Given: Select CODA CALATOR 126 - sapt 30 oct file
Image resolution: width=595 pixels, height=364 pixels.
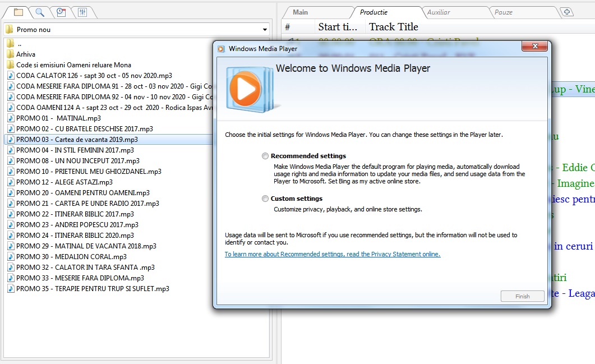Looking at the screenshot, I should pyautogui.click(x=94, y=76).
